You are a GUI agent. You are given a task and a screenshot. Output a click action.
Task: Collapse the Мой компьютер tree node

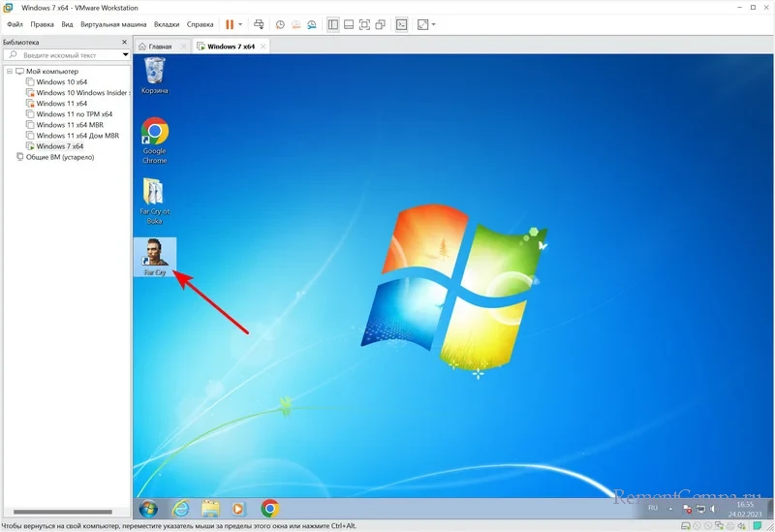tap(10, 71)
